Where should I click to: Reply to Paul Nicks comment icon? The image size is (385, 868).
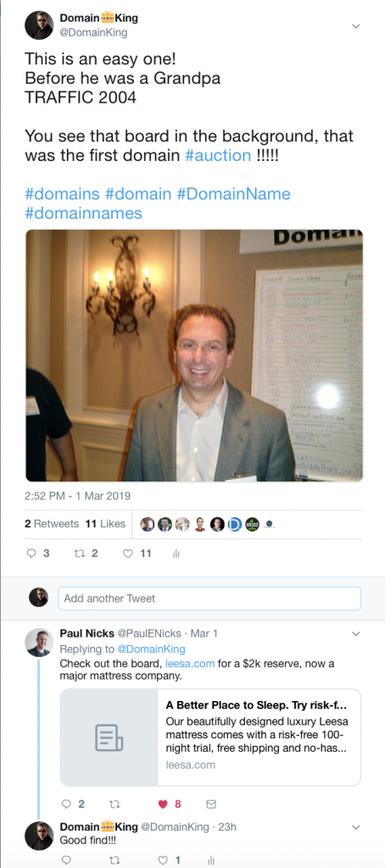click(x=66, y=804)
